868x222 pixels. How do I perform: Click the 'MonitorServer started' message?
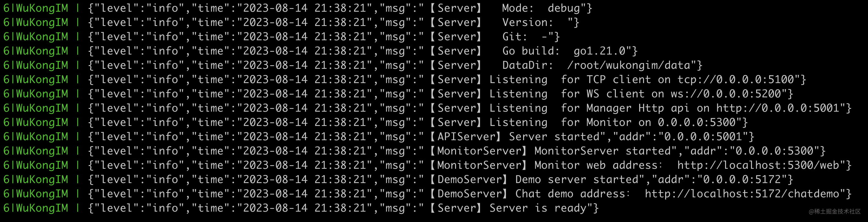[603, 151]
